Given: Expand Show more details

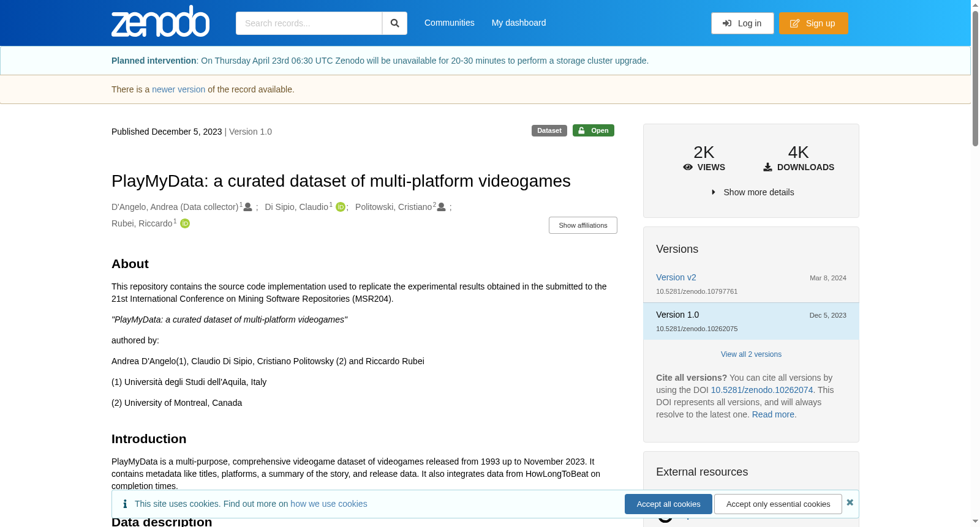Looking at the screenshot, I should click(x=753, y=192).
